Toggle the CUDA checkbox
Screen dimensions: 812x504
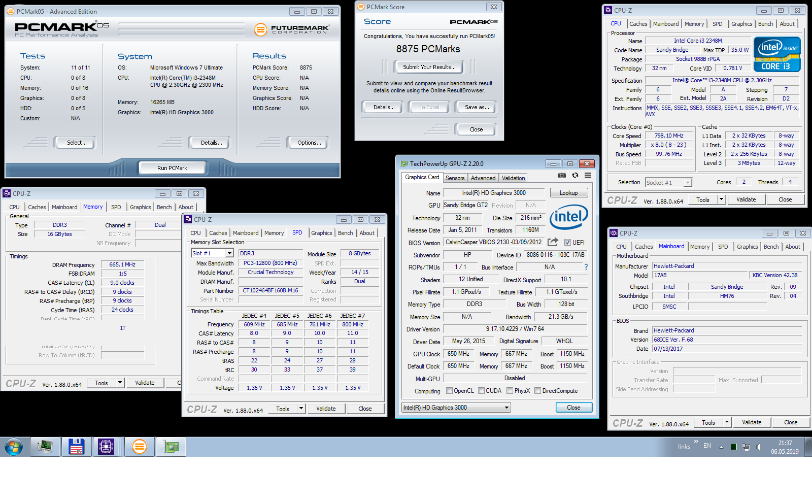[x=481, y=391]
